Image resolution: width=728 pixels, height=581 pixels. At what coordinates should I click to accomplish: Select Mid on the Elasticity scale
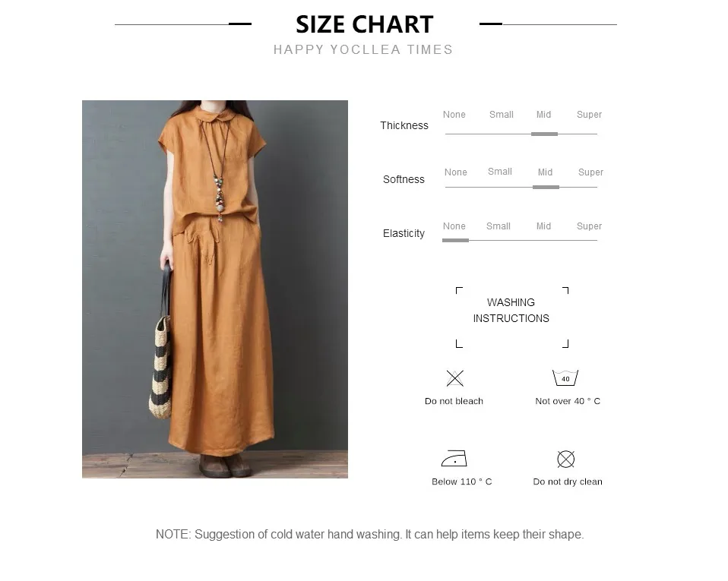click(x=543, y=226)
